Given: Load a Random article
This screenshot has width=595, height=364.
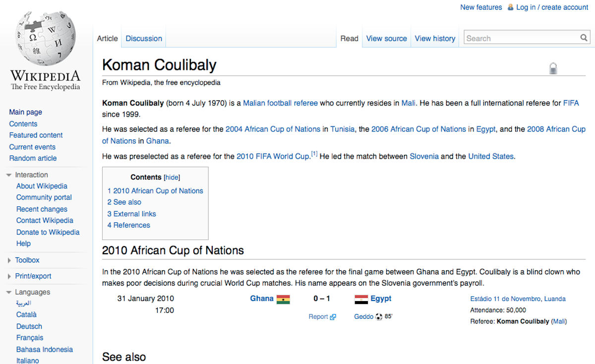Looking at the screenshot, I should pyautogui.click(x=33, y=158).
